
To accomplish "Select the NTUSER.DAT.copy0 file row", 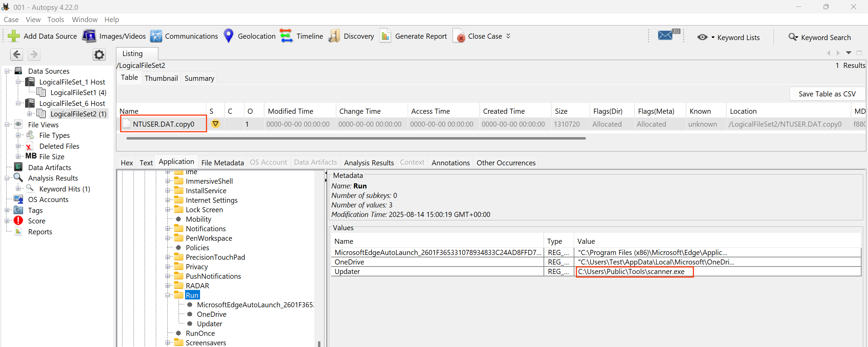I will coord(491,124).
